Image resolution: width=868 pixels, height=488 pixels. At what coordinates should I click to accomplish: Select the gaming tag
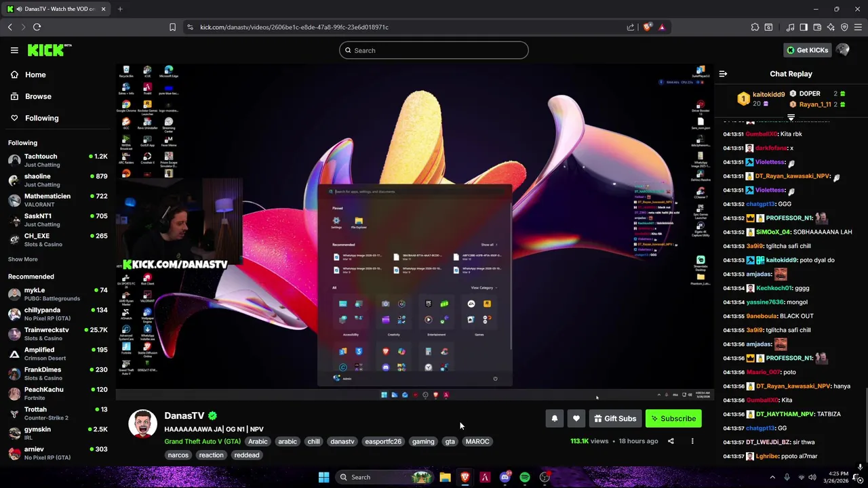click(x=423, y=441)
